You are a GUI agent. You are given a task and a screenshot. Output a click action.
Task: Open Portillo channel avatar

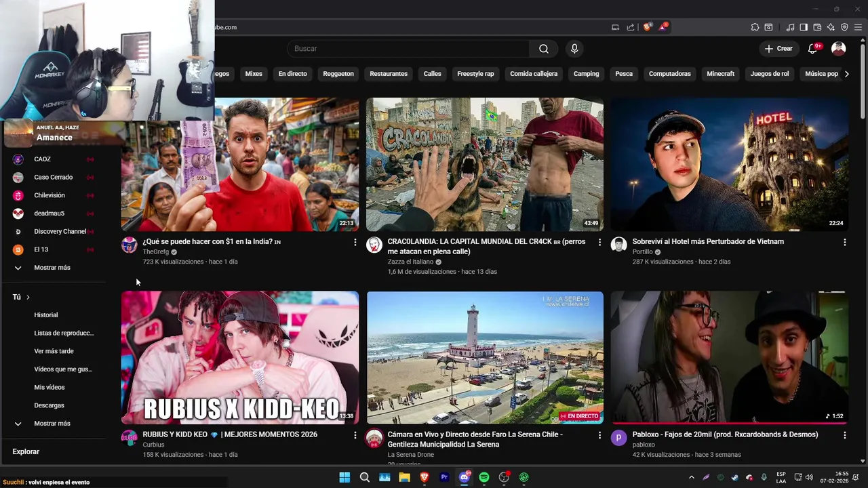point(618,245)
